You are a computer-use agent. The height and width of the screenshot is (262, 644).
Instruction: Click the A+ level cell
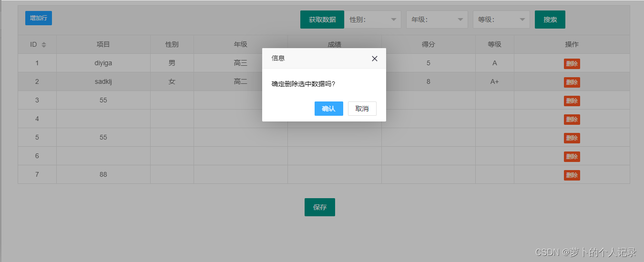click(x=495, y=81)
